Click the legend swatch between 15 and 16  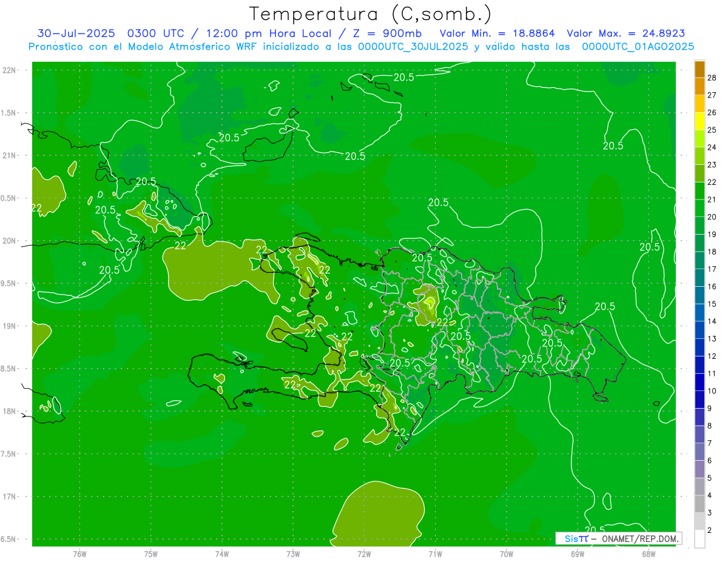(699, 295)
